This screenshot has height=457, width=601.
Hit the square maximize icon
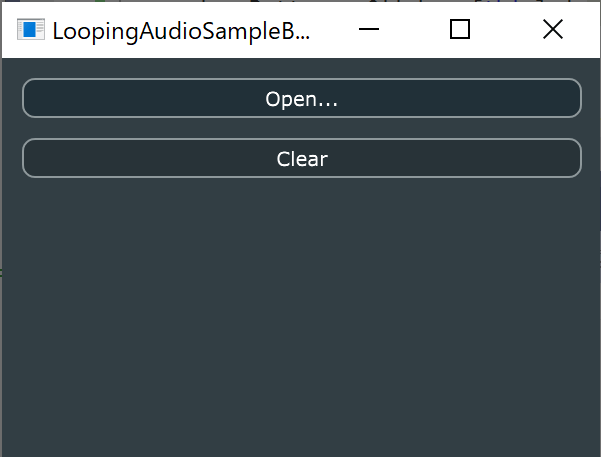[460, 30]
